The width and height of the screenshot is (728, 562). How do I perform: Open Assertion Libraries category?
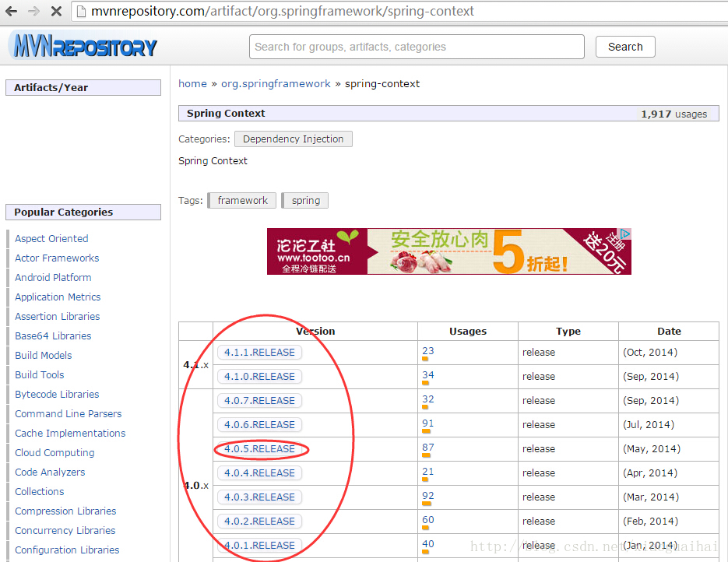[x=57, y=317]
